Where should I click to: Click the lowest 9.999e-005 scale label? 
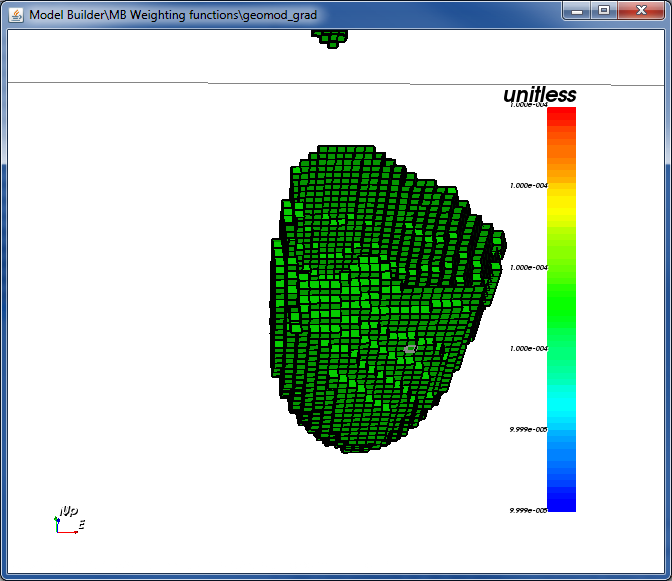pos(528,510)
